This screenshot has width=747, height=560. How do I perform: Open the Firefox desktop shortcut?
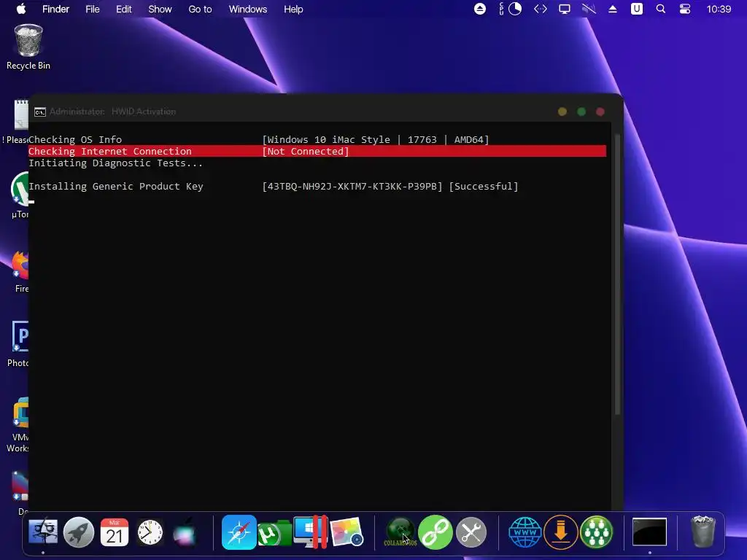tap(20, 271)
